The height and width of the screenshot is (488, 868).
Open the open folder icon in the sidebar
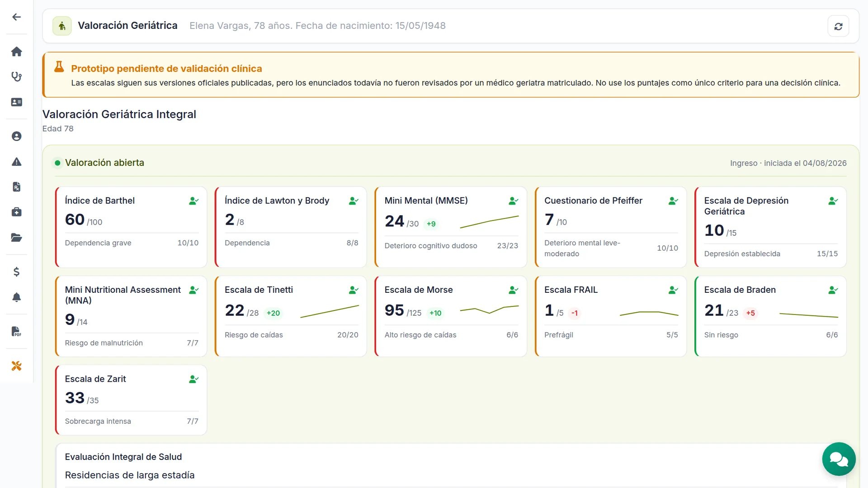pyautogui.click(x=16, y=237)
